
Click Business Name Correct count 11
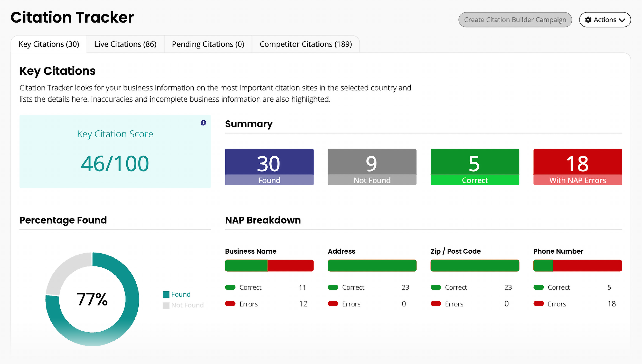[x=302, y=287]
